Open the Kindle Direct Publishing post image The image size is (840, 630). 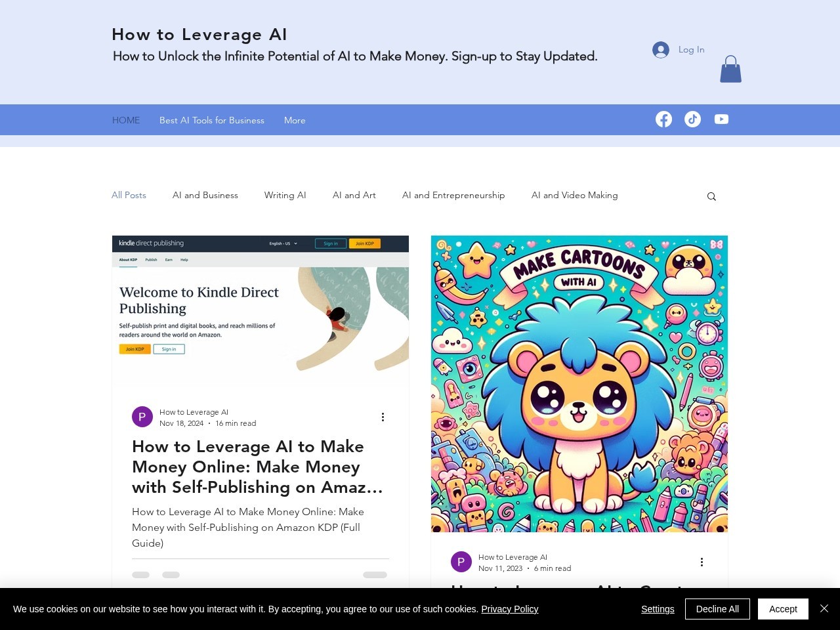tap(261, 312)
